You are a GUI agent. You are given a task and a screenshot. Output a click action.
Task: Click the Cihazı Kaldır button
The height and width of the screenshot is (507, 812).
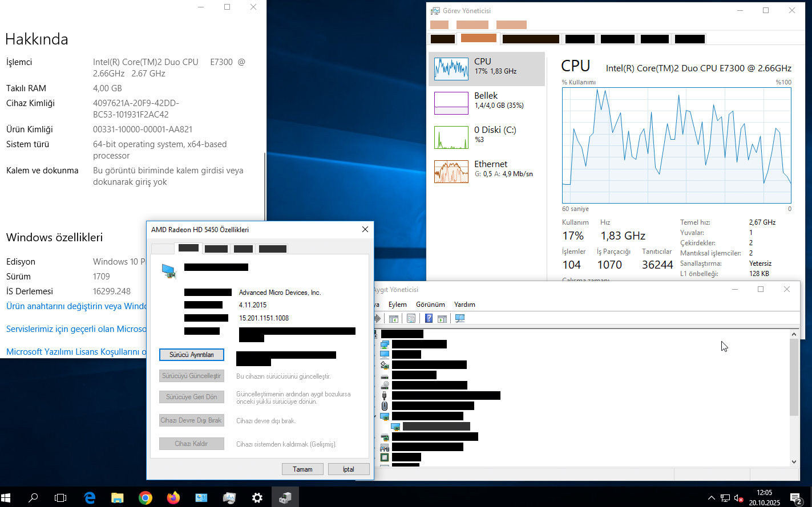(x=192, y=443)
